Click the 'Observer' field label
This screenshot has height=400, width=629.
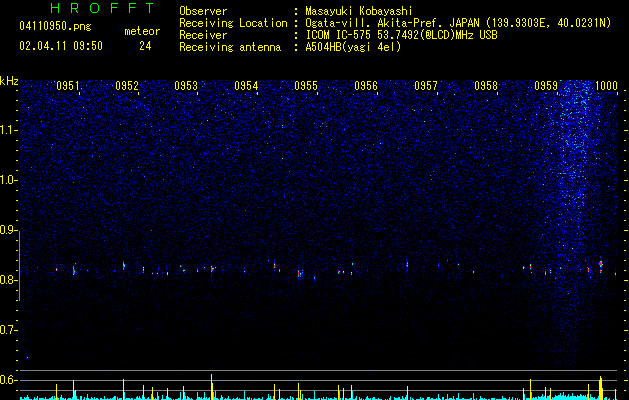(x=203, y=11)
